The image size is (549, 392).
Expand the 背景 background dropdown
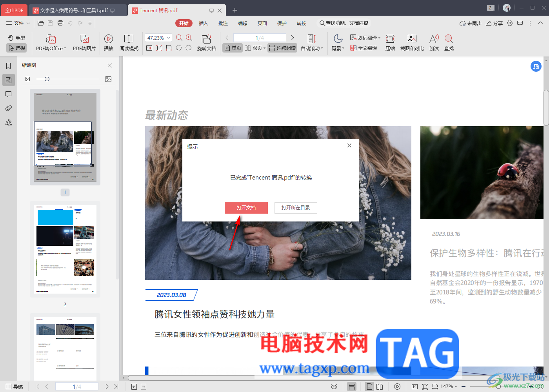click(x=344, y=49)
